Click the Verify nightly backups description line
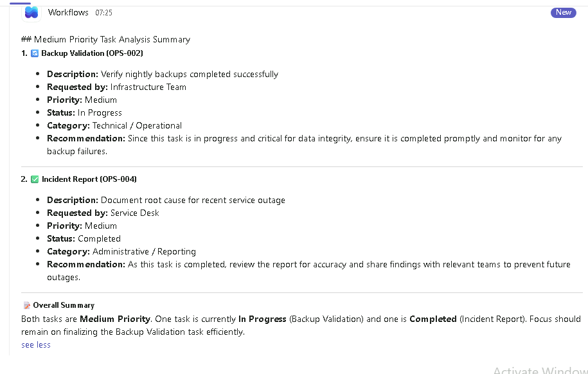 [x=163, y=75]
